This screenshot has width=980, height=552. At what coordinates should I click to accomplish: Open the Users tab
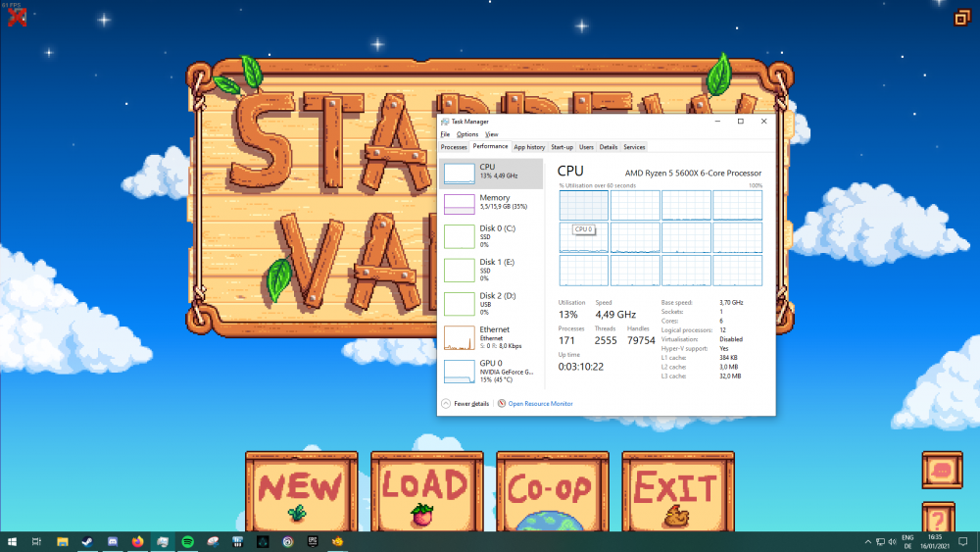tap(586, 147)
